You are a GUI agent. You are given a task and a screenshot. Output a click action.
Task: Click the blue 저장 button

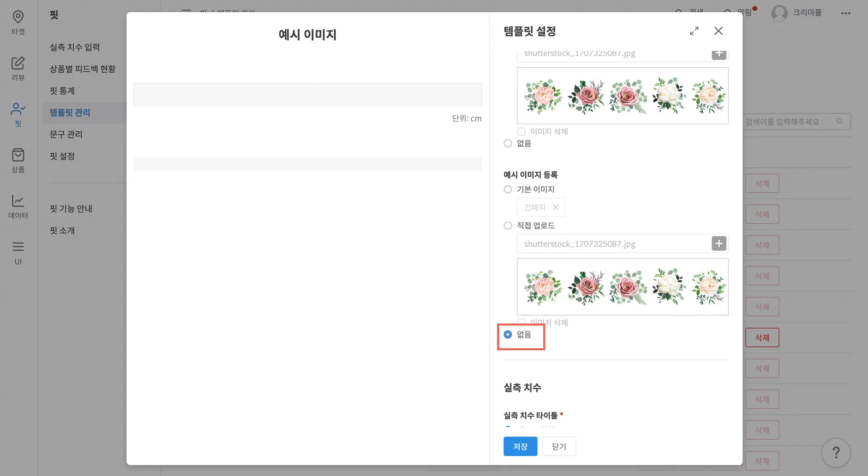click(520, 446)
